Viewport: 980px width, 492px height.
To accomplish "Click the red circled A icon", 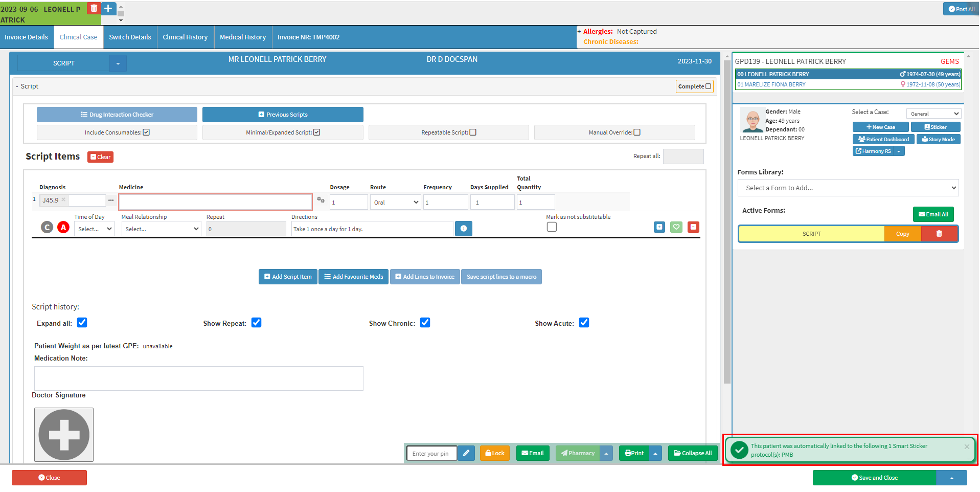I will coord(63,227).
